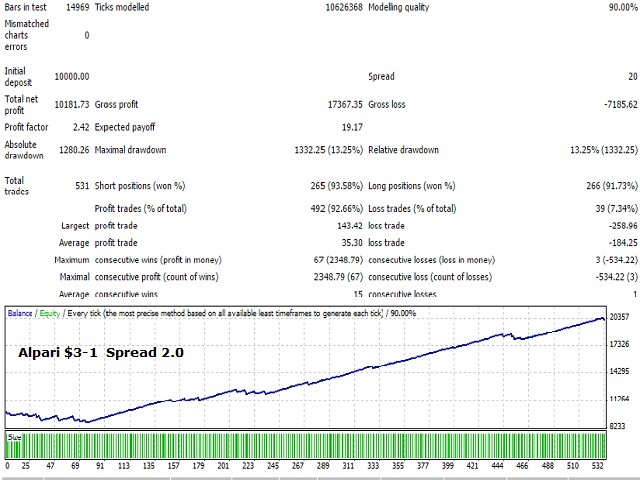The width and height of the screenshot is (640, 480).
Task: Click the Bars in test value 14969
Action: pyautogui.click(x=76, y=8)
